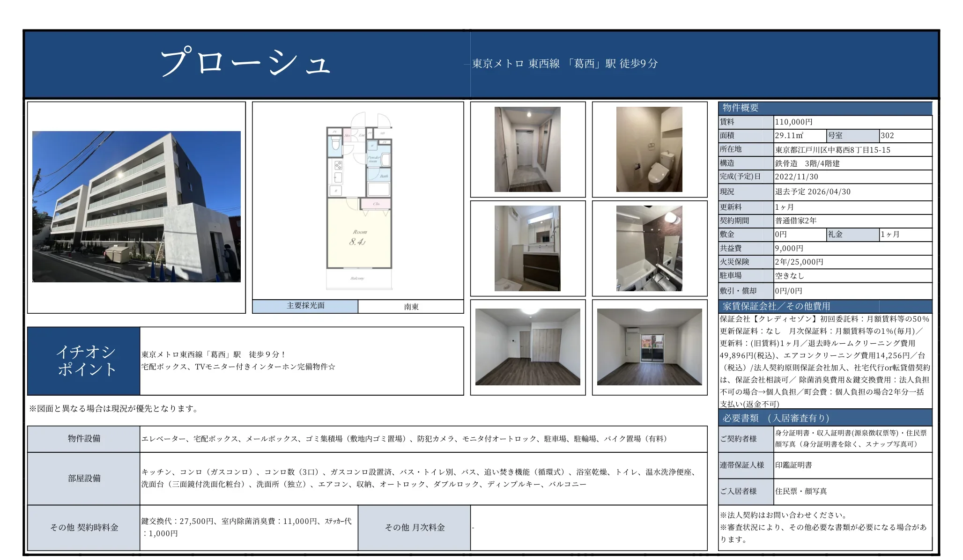Click the その他 月次料金 label cell

coord(415,528)
